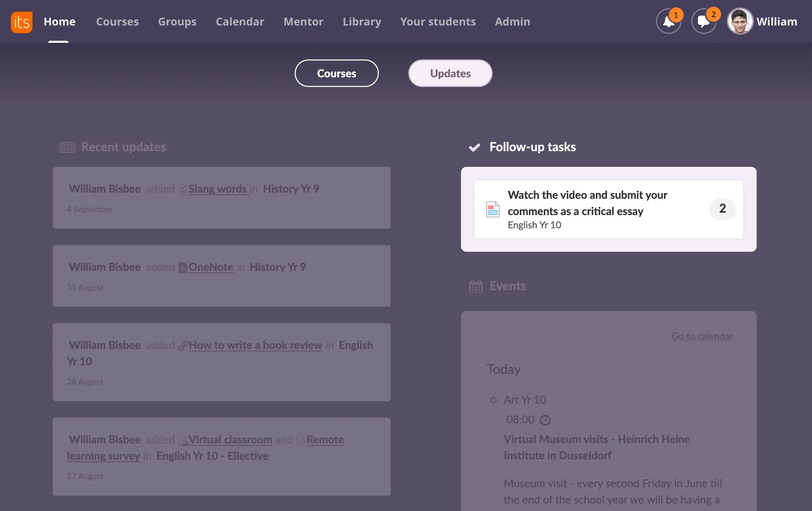The width and height of the screenshot is (812, 511).
Task: Click the clock icon next to 08:00
Action: pyautogui.click(x=545, y=420)
